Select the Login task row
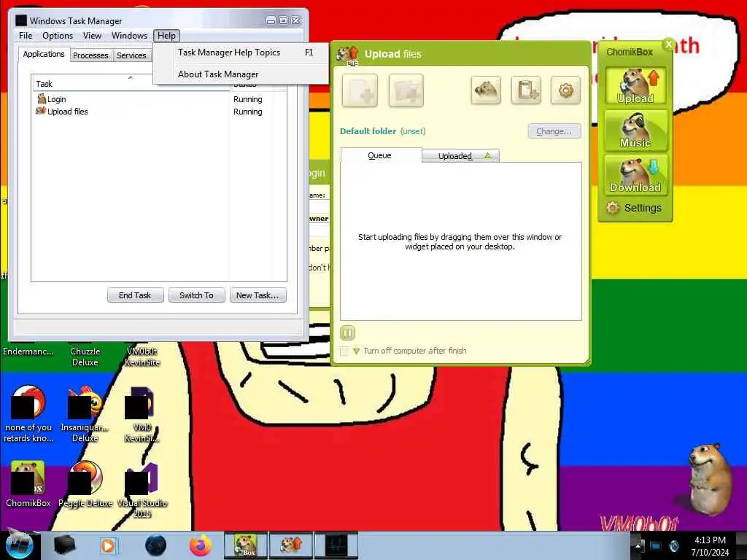 click(x=158, y=99)
